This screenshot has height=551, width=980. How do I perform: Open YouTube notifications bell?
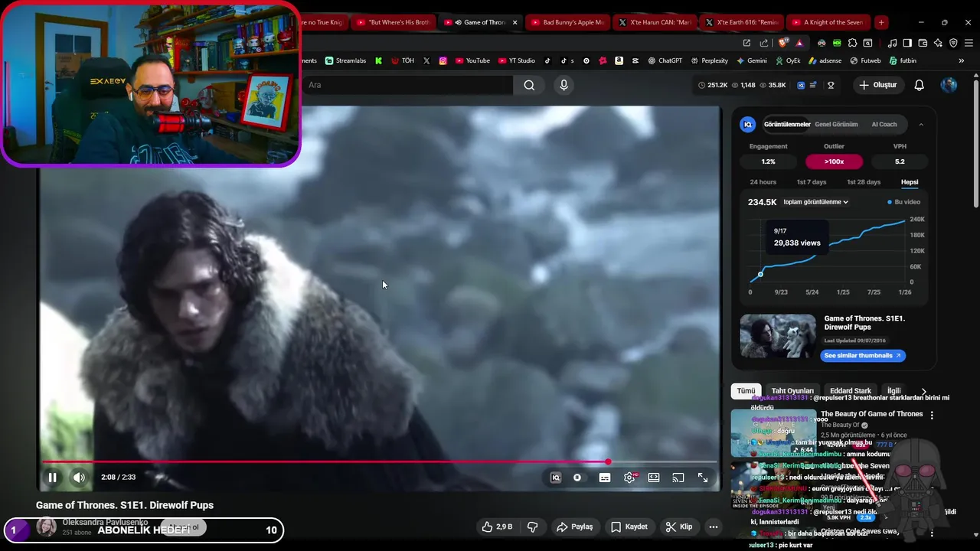(x=919, y=85)
